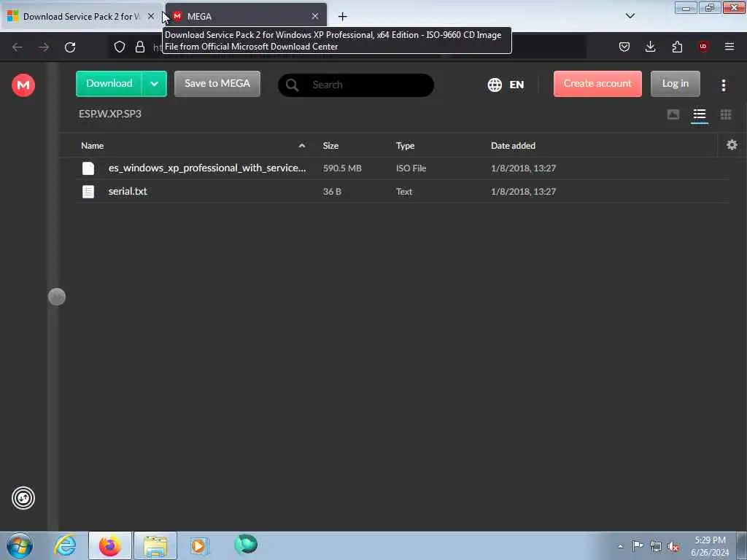747x560 pixels.
Task: Sort by Type column
Action: coord(405,146)
